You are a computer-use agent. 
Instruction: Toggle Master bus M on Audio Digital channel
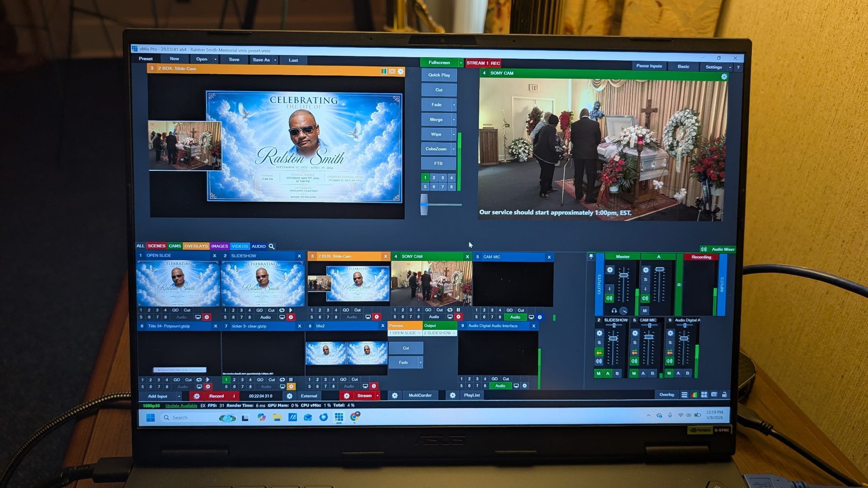[x=669, y=374]
